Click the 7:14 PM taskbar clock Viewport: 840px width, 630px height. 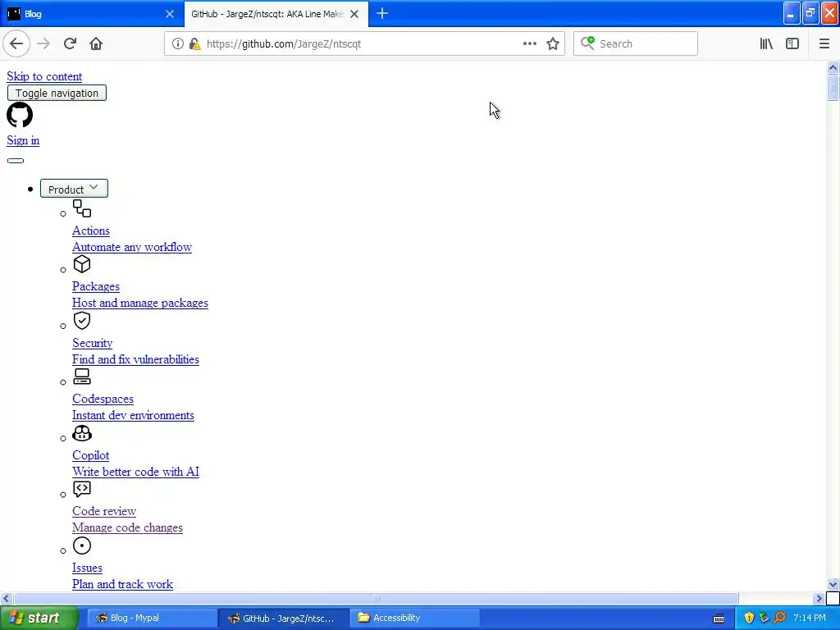coord(809,618)
